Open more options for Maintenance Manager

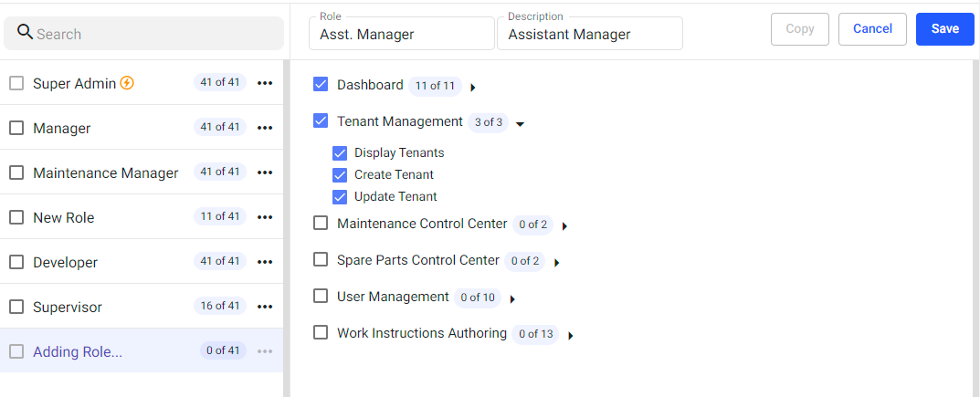click(x=265, y=172)
